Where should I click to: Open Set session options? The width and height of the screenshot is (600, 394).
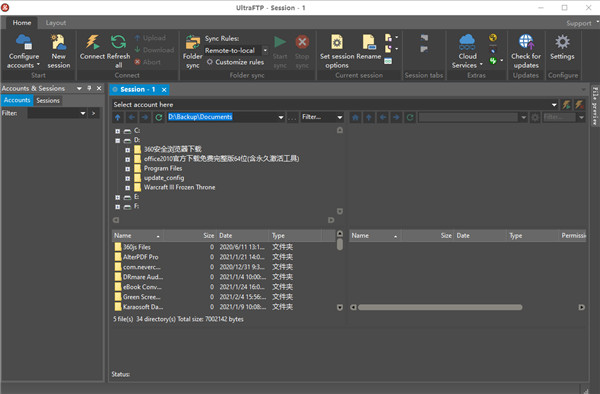[x=337, y=51]
